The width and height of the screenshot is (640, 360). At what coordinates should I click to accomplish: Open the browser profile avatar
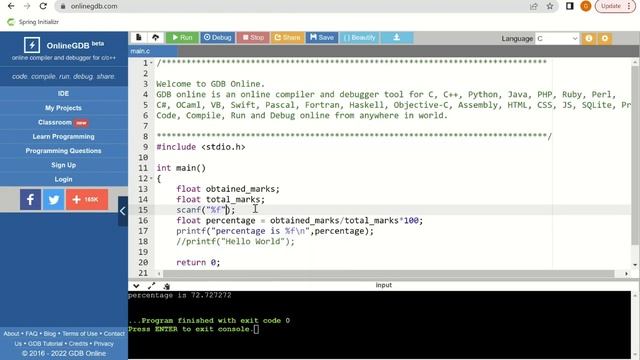click(x=586, y=6)
